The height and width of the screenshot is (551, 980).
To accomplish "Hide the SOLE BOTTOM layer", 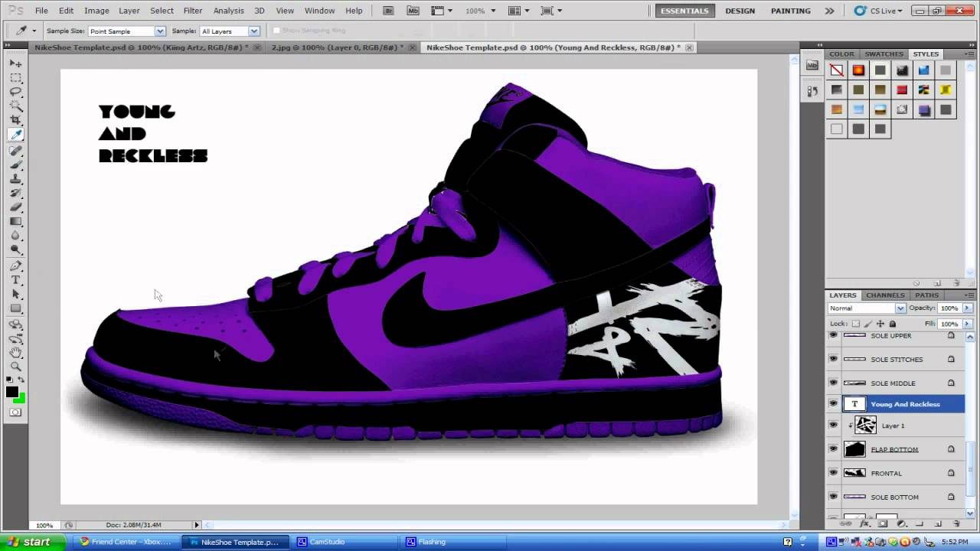I will (833, 497).
